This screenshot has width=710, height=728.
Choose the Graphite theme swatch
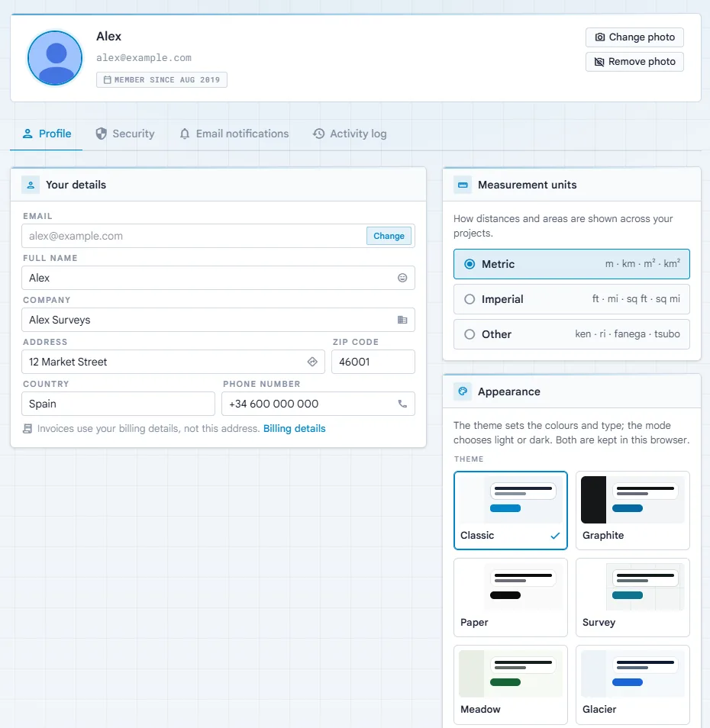click(632, 511)
